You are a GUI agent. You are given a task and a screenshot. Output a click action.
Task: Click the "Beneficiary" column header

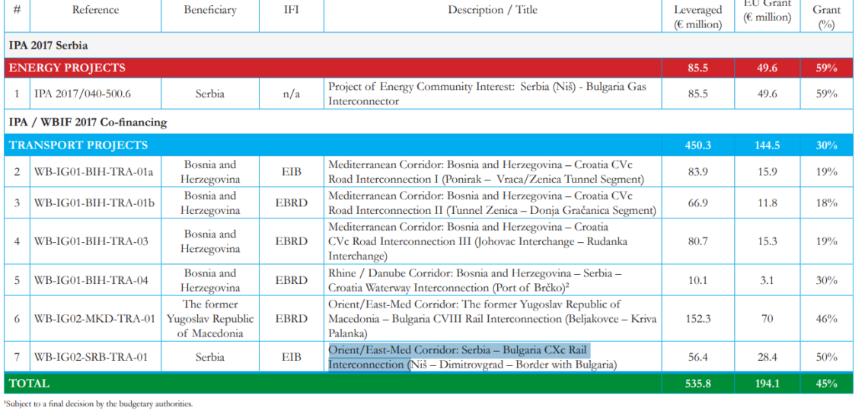[x=210, y=10]
